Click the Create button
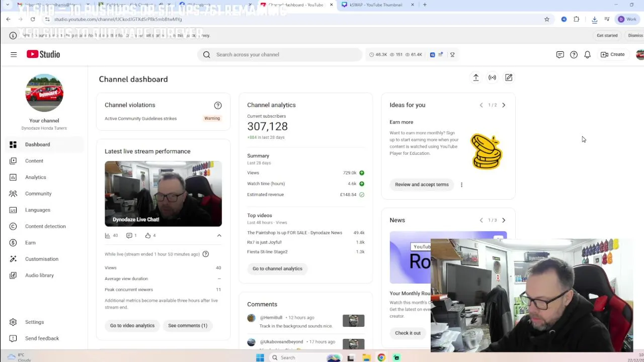This screenshot has width=644, height=362. pos(613,54)
